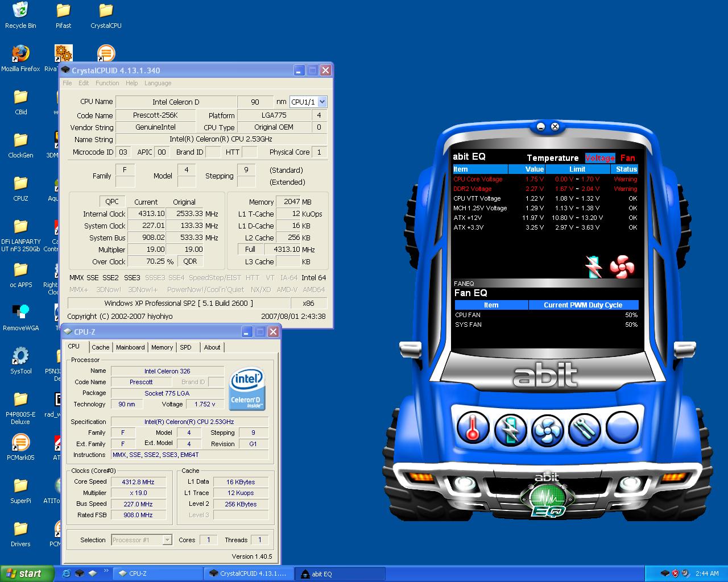Open Help menu in CrystalCPUID
This screenshot has width=728, height=582.
[131, 83]
